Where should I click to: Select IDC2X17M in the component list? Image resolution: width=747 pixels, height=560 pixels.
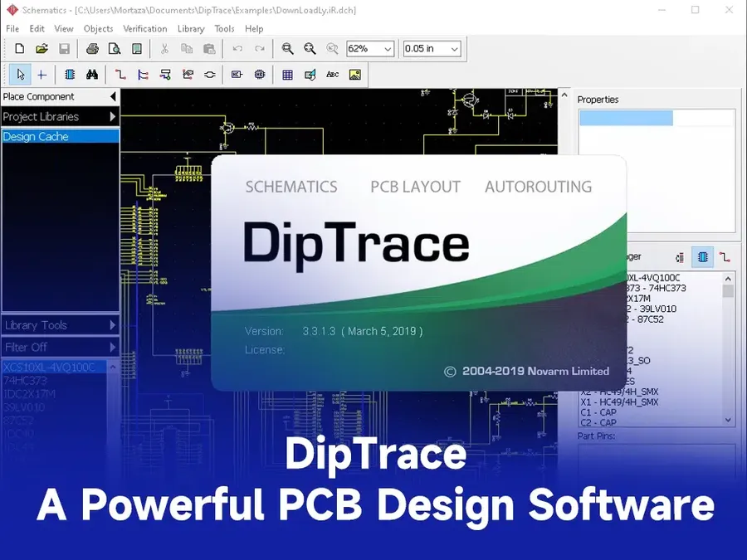click(55, 394)
